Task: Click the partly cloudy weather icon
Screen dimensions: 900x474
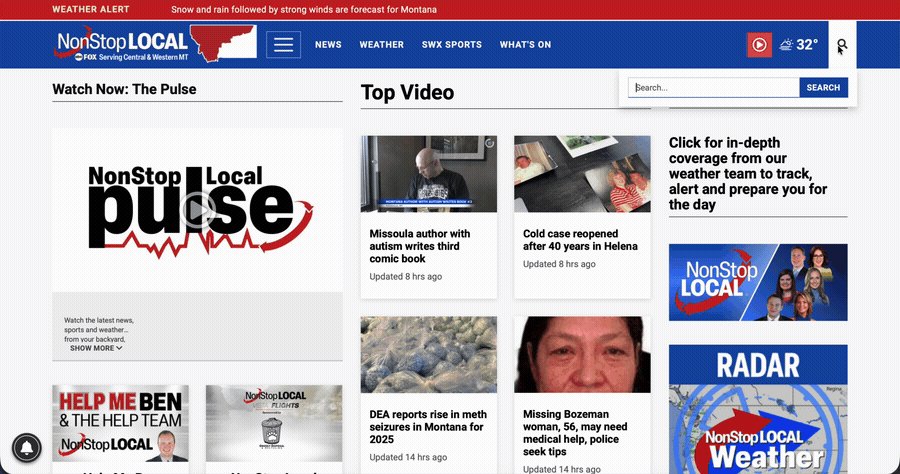Action: 786,45
